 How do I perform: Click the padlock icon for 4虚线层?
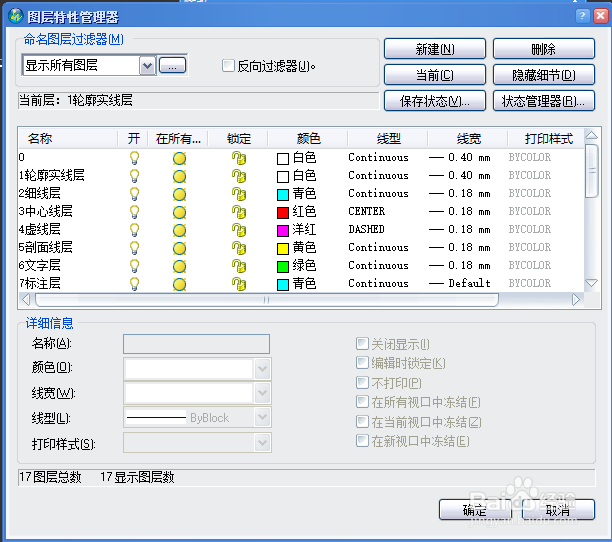[x=239, y=230]
